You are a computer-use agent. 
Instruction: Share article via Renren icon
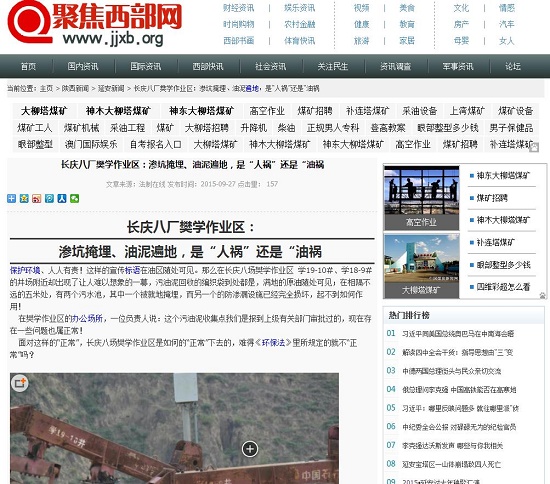click(x=62, y=199)
